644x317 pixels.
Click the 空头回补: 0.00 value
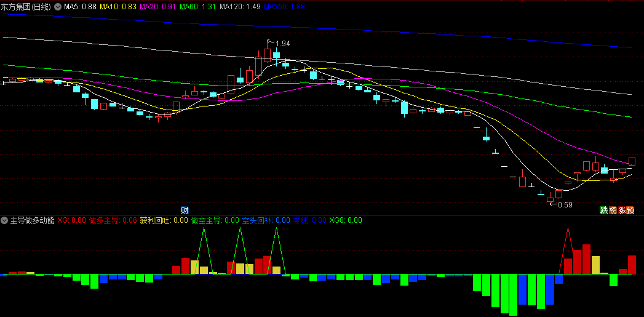click(266, 220)
